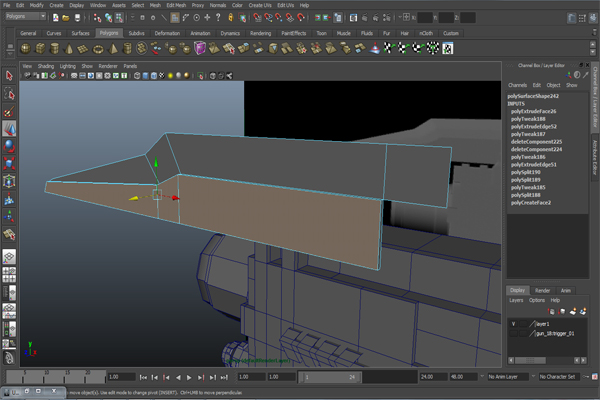Create a polygon sphere from shelf
Viewport: 600px width, 400px height.
[x=25, y=49]
